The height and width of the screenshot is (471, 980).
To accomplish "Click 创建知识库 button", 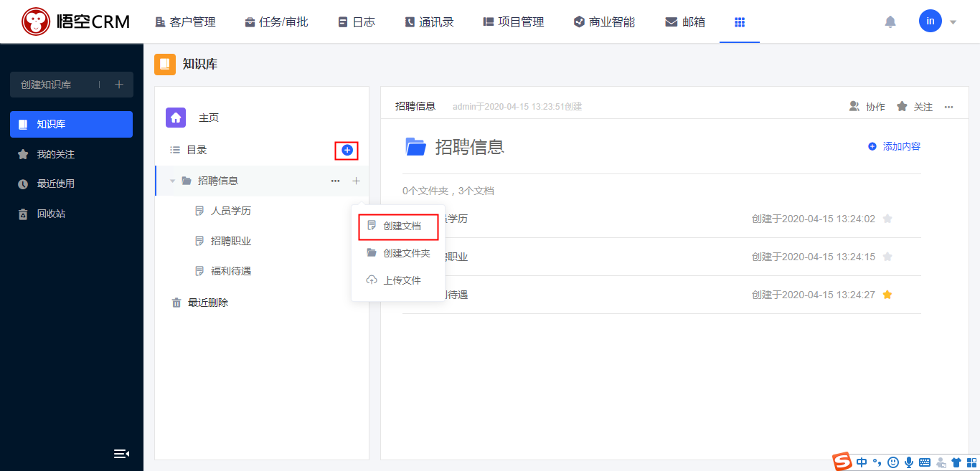I will click(x=46, y=85).
